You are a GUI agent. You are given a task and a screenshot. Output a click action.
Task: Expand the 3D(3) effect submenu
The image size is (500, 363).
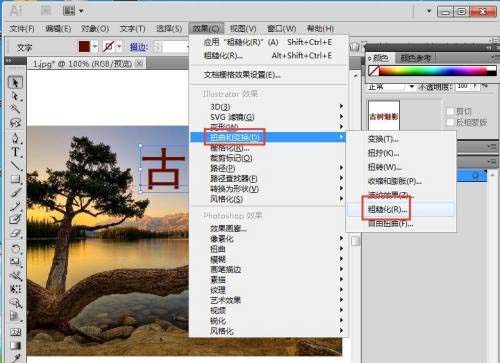(x=341, y=106)
